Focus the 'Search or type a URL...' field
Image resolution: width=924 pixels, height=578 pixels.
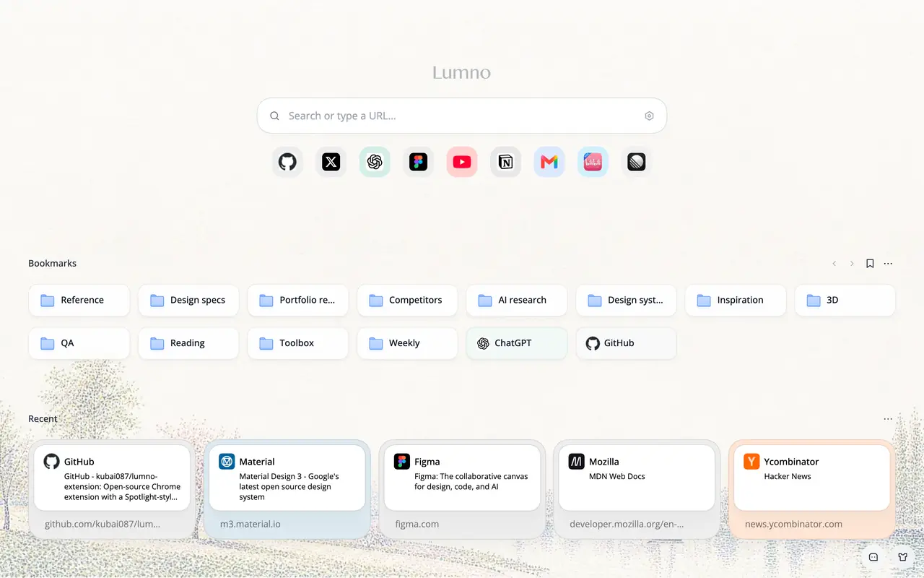pyautogui.click(x=462, y=116)
